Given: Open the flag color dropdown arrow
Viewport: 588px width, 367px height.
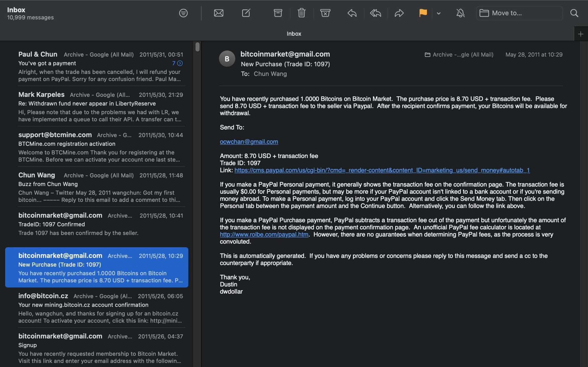Looking at the screenshot, I should (439, 13).
